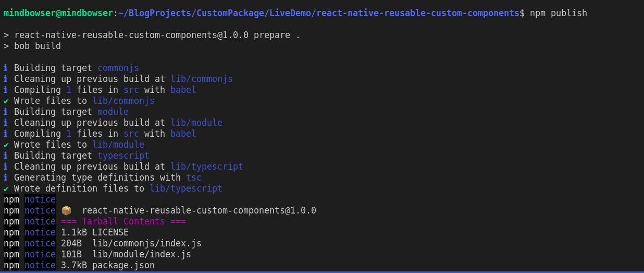Viewport: 644px width, 273px height.
Task: Click the 'package.json' file entry
Action: (x=123, y=265)
